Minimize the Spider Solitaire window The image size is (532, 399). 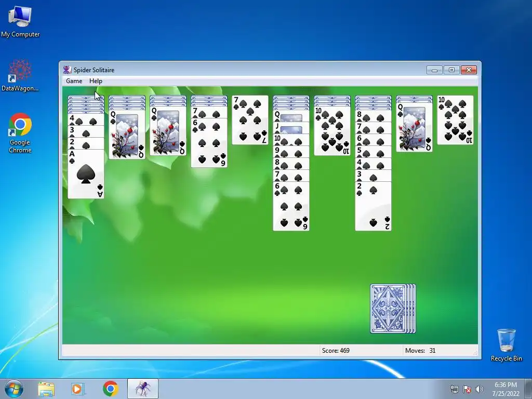pos(434,70)
